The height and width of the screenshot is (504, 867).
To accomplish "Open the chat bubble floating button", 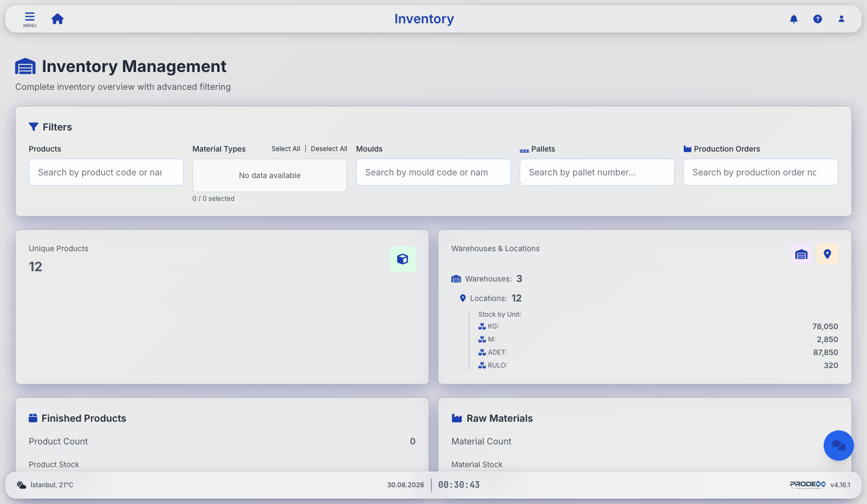I will (839, 446).
